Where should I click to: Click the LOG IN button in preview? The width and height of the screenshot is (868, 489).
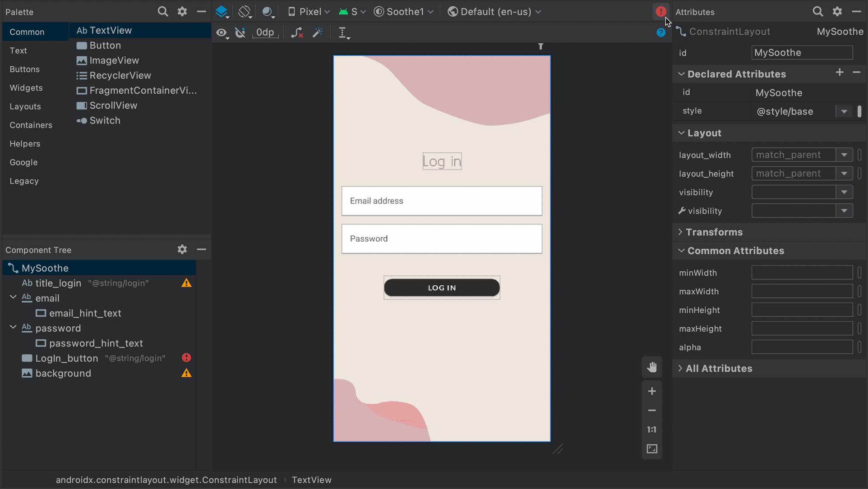[x=442, y=288]
